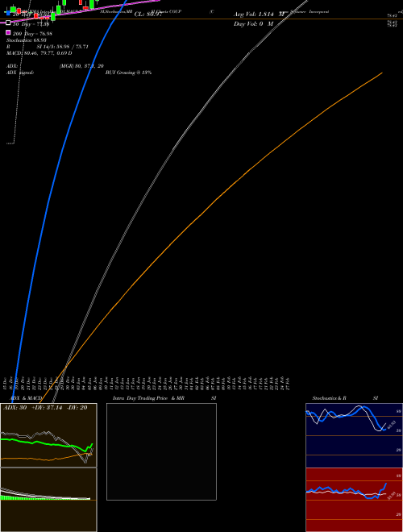This screenshot has height=532, width=403.
Task: Click the 'ADX signal:' label
Action: [x=20, y=73]
